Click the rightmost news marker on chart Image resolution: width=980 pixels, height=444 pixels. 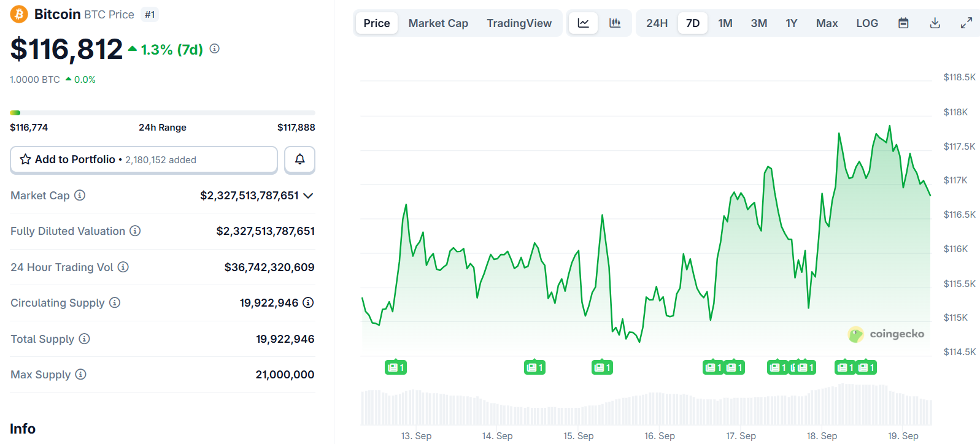[x=866, y=367]
